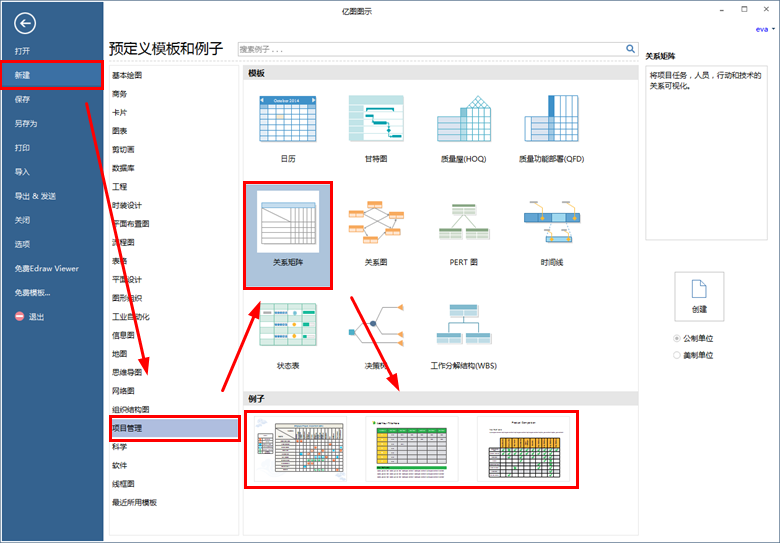Pick the 时间线 timeline template
780x543 pixels.
point(551,222)
